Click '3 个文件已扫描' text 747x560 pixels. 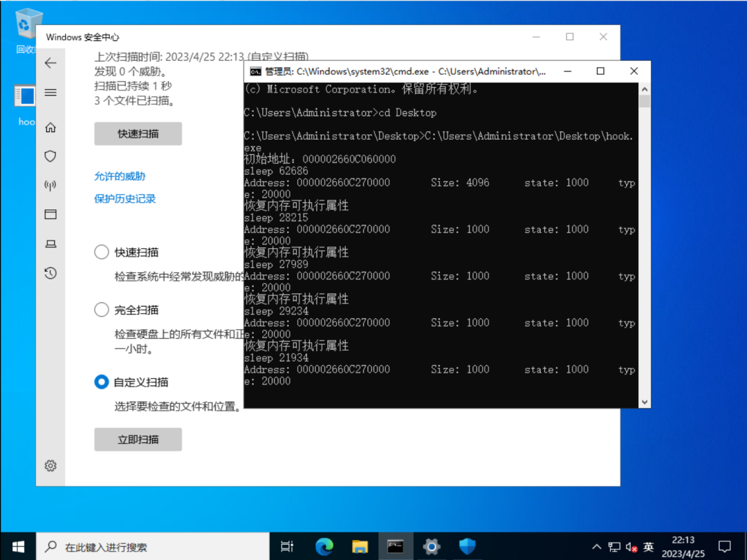(134, 100)
